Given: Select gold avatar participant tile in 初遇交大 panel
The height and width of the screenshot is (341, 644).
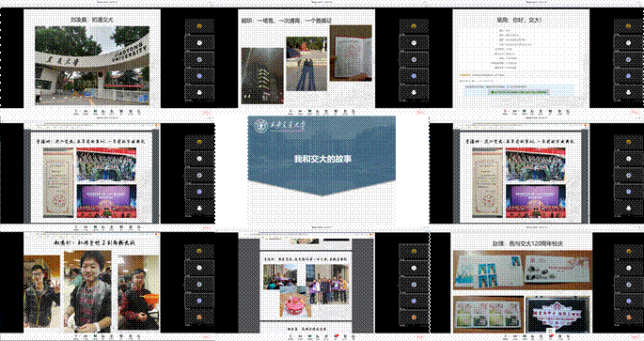Looking at the screenshot, I should pyautogui.click(x=199, y=26).
